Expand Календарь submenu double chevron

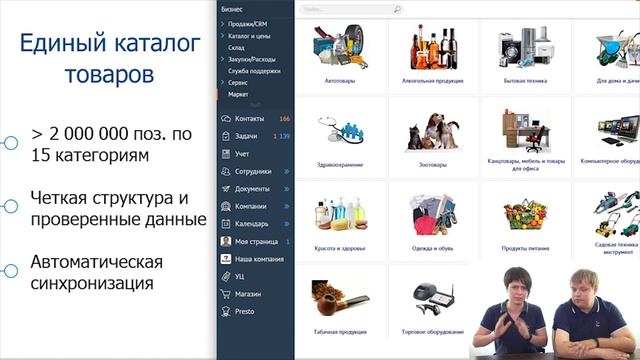click(287, 224)
